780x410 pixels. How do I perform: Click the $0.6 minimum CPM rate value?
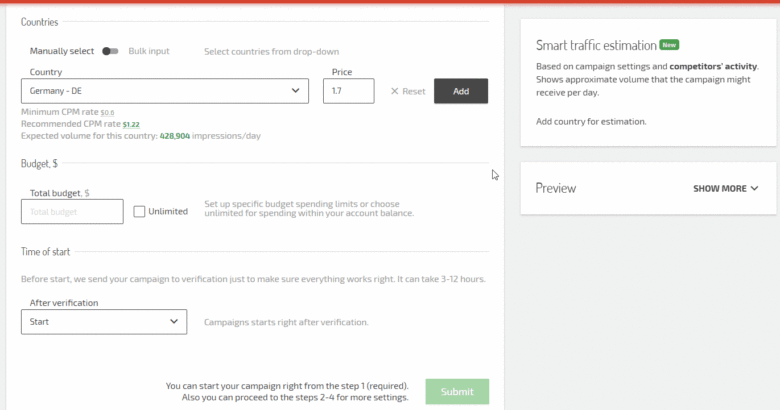(108, 113)
